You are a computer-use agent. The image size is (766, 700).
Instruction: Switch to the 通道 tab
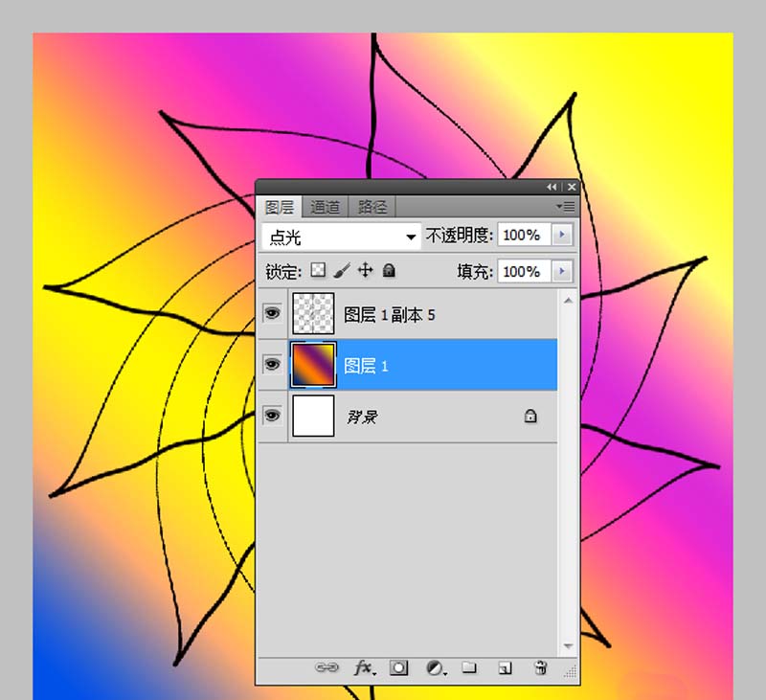pos(325,207)
